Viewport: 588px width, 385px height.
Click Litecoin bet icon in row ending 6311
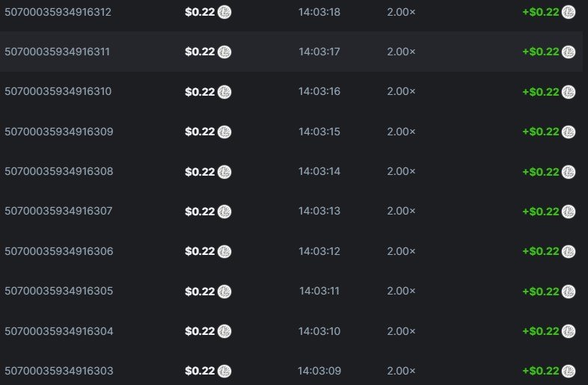click(x=224, y=52)
